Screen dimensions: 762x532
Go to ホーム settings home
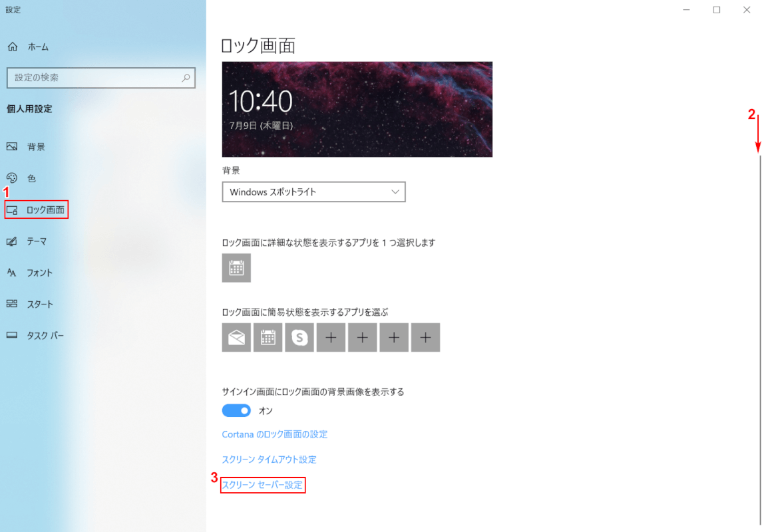[x=37, y=47]
